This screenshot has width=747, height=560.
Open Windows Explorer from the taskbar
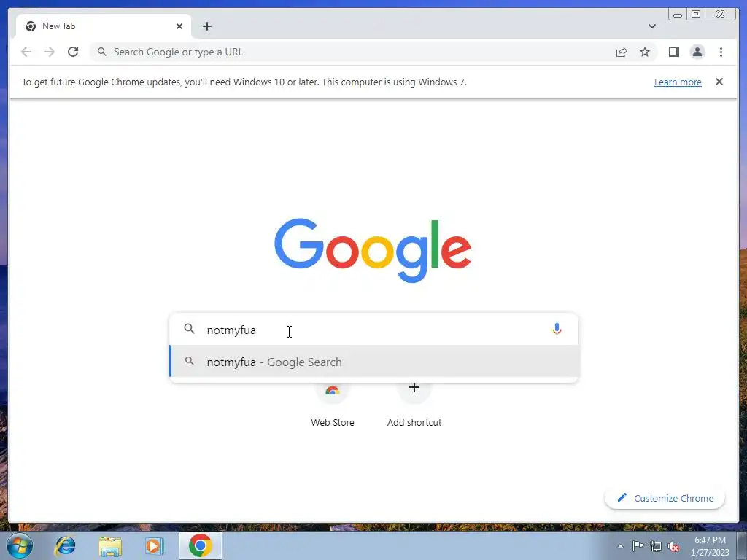110,545
